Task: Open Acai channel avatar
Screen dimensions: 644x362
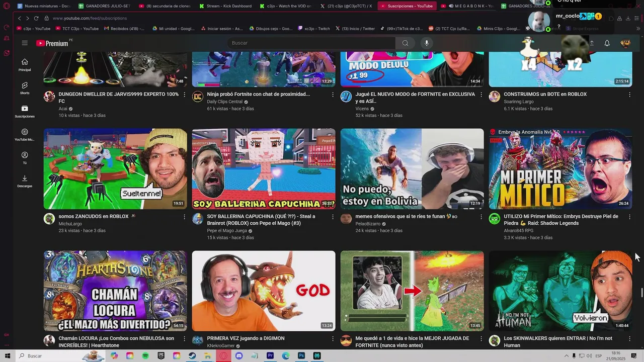Action: [49, 97]
